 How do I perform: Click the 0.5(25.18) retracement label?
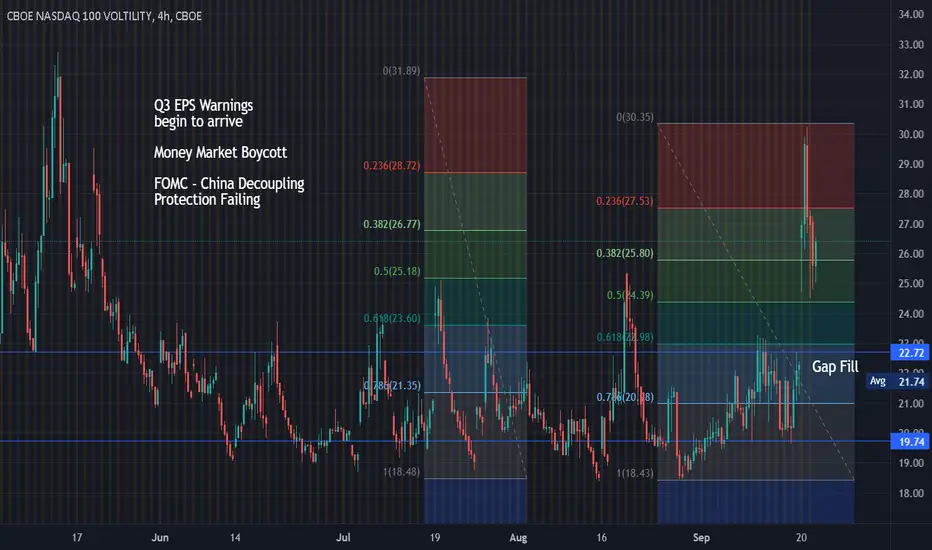click(x=397, y=272)
